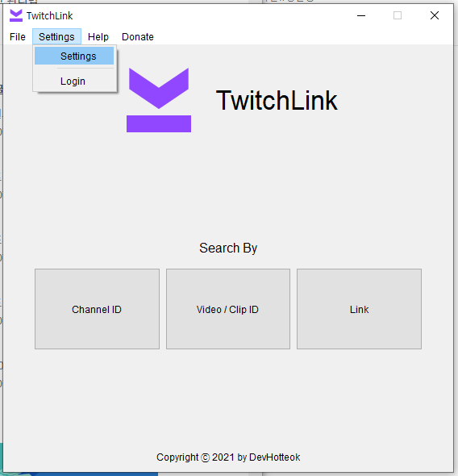
Task: Click the big TwitchLink heading text
Action: click(277, 101)
